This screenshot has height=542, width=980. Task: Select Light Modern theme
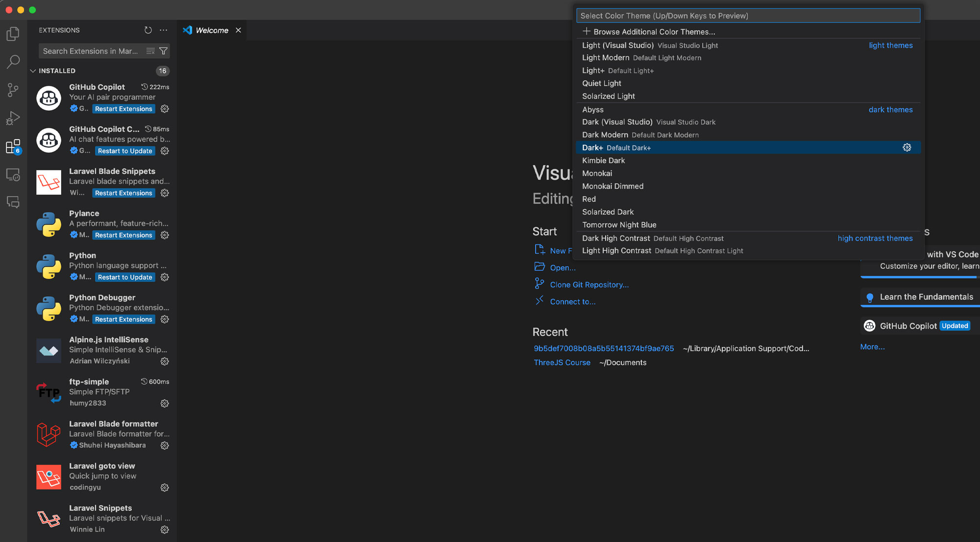pyautogui.click(x=748, y=58)
